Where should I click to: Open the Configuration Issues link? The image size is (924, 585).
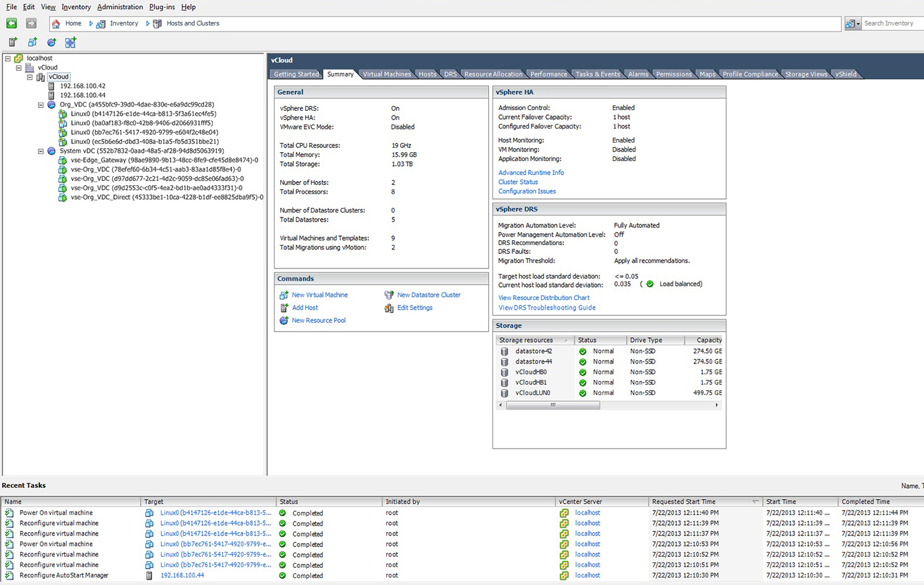[x=527, y=191]
